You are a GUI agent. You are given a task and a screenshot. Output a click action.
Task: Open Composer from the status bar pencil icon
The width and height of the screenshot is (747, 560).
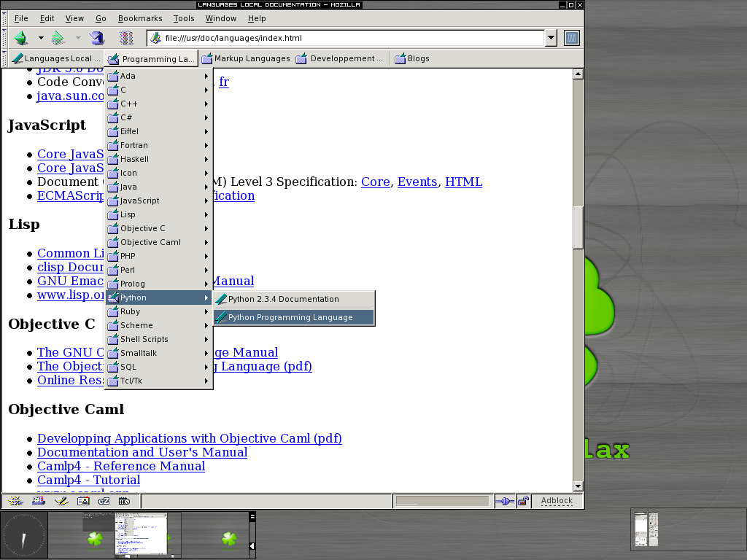click(61, 501)
